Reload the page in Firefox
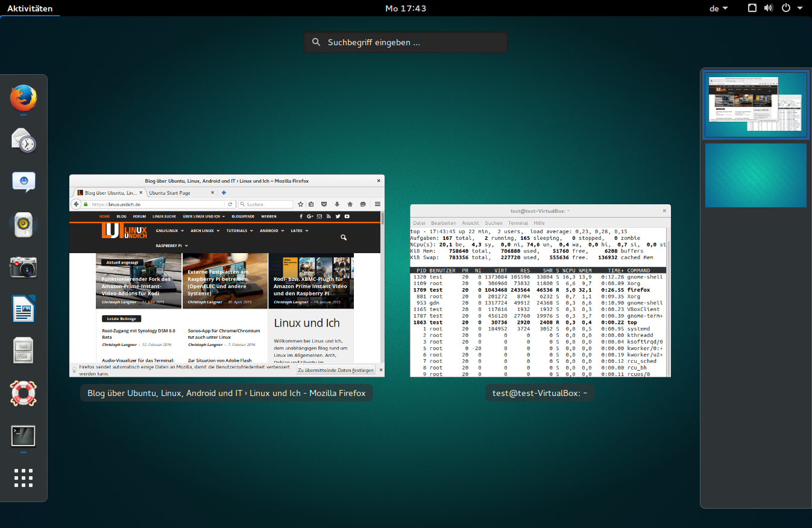The image size is (812, 528). pos(230,204)
